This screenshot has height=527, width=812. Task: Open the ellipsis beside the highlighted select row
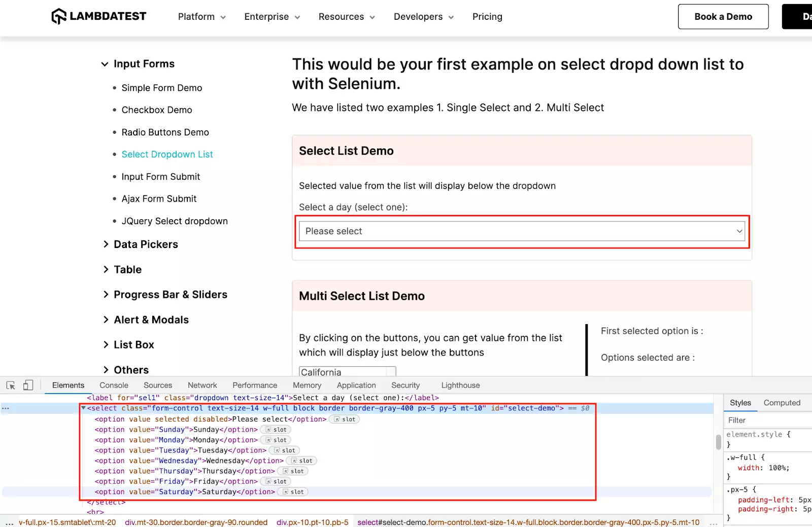coord(6,408)
